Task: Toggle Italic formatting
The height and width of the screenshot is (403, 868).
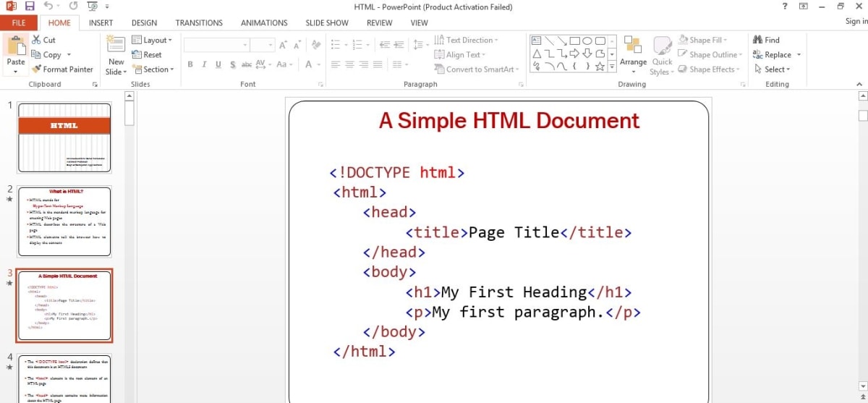Action: [205, 64]
